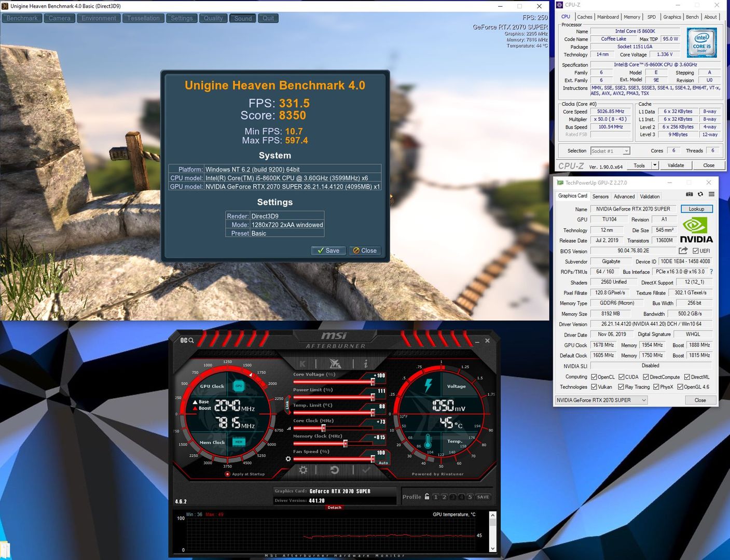This screenshot has width=730, height=560.
Task: Toggle the CUDA checkbox in GPU-Z
Action: [x=622, y=377]
